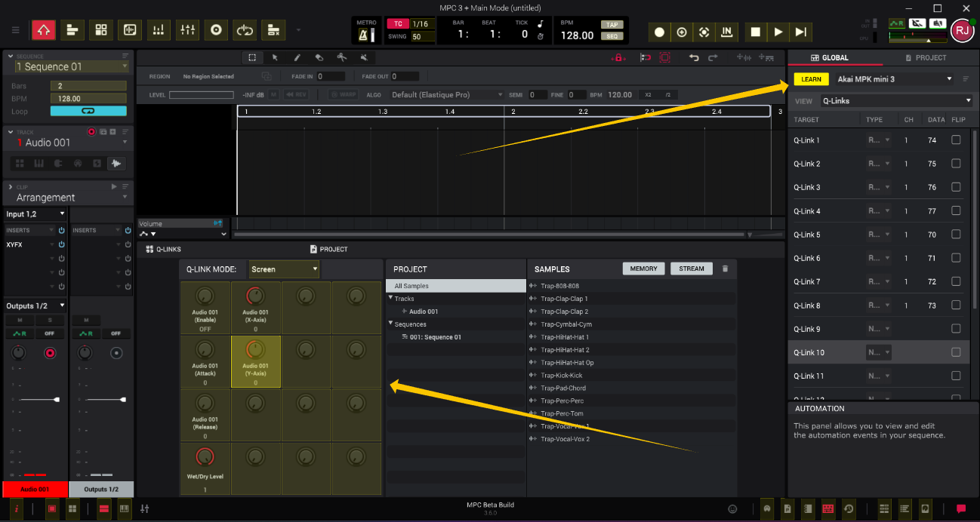Viewport: 980px width, 522px height.
Task: Click the Stream button in Samples
Action: pos(692,269)
